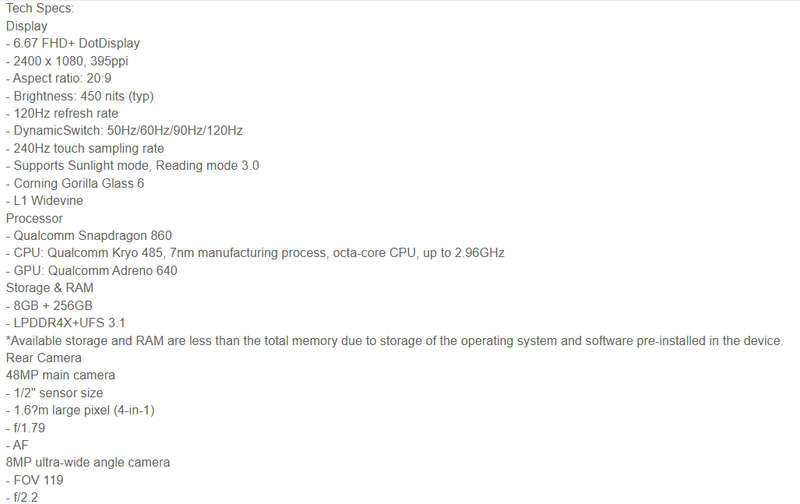The width and height of the screenshot is (800, 504).
Task: Click the Tech Specs heading text
Action: pos(40,9)
